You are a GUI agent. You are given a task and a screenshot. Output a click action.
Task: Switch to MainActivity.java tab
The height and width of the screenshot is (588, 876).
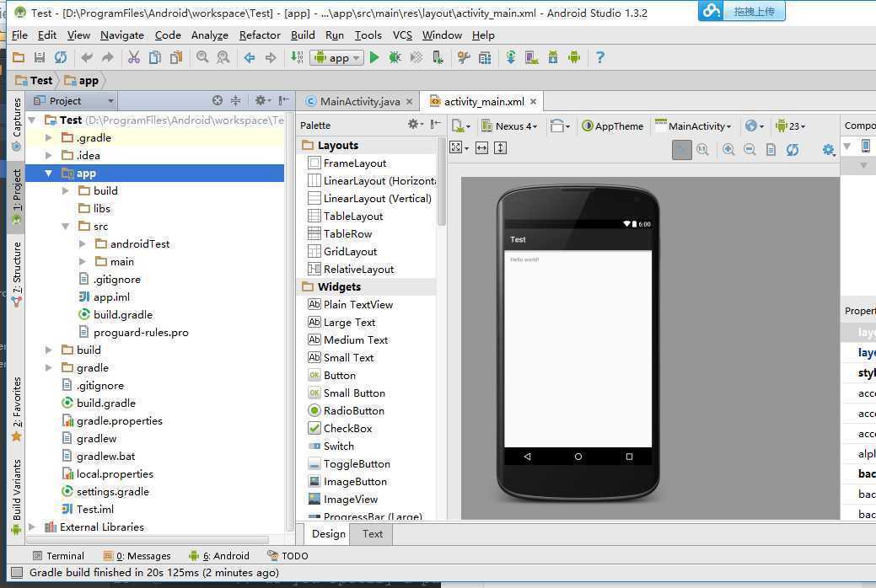coord(359,102)
